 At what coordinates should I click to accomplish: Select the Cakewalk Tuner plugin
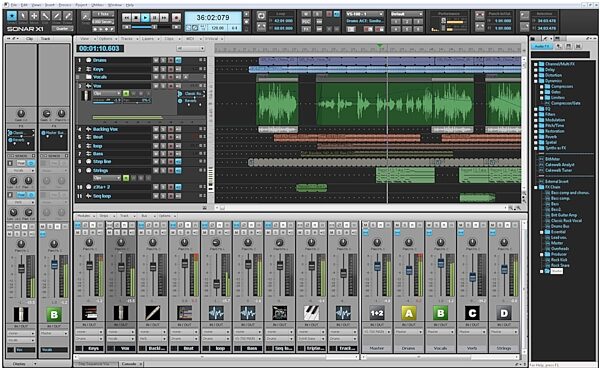558,170
